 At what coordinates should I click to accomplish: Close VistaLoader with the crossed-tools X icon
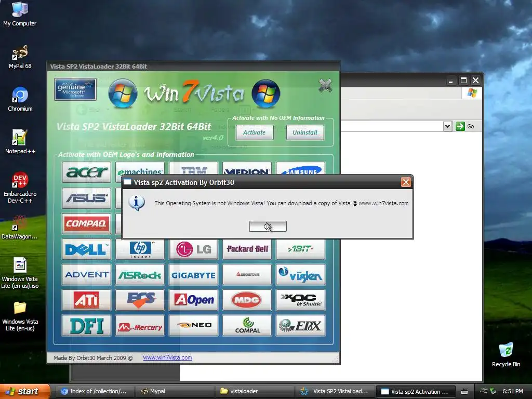(325, 86)
